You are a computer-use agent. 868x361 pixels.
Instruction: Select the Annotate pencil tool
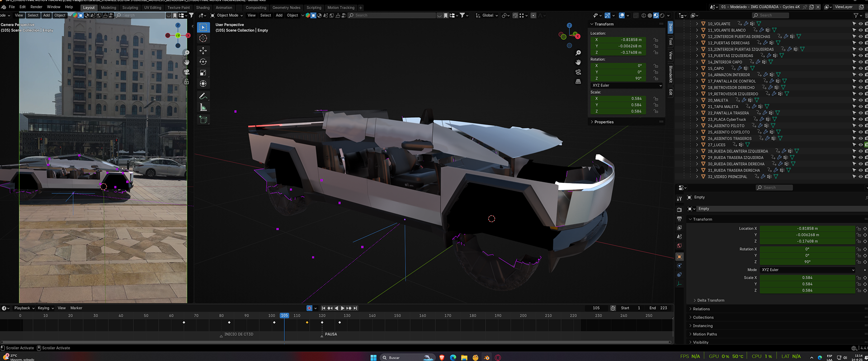click(x=203, y=96)
